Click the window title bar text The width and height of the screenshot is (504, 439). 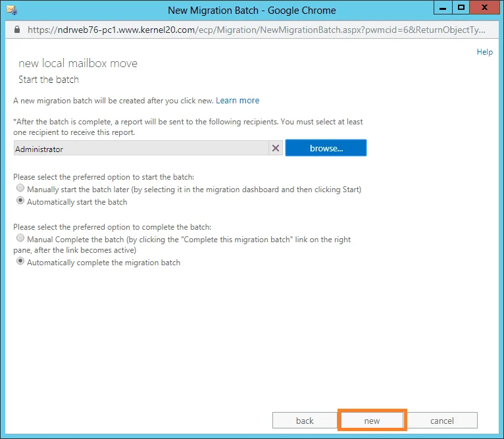coord(251,10)
